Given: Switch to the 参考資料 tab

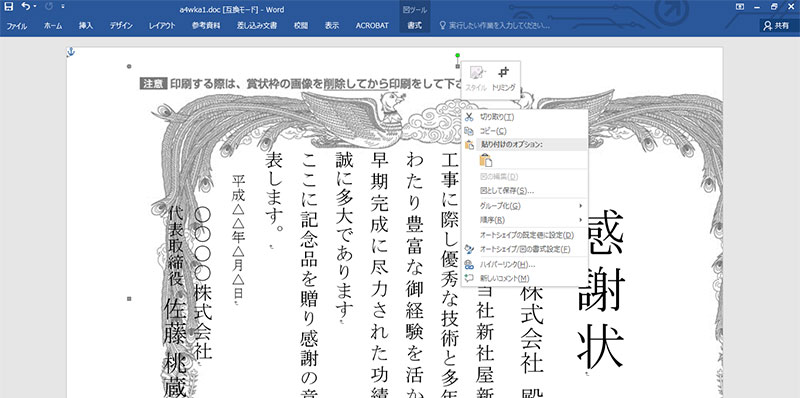Looking at the screenshot, I should click(206, 26).
